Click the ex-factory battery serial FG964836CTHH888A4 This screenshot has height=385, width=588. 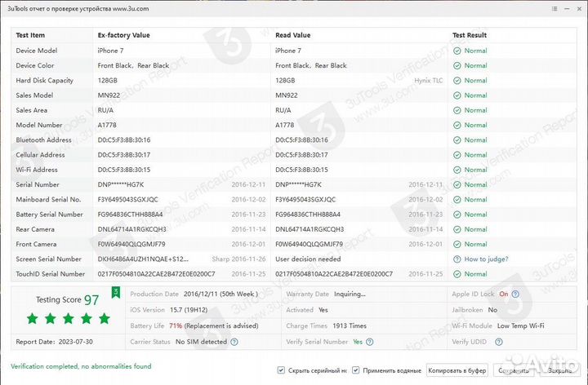130,215
